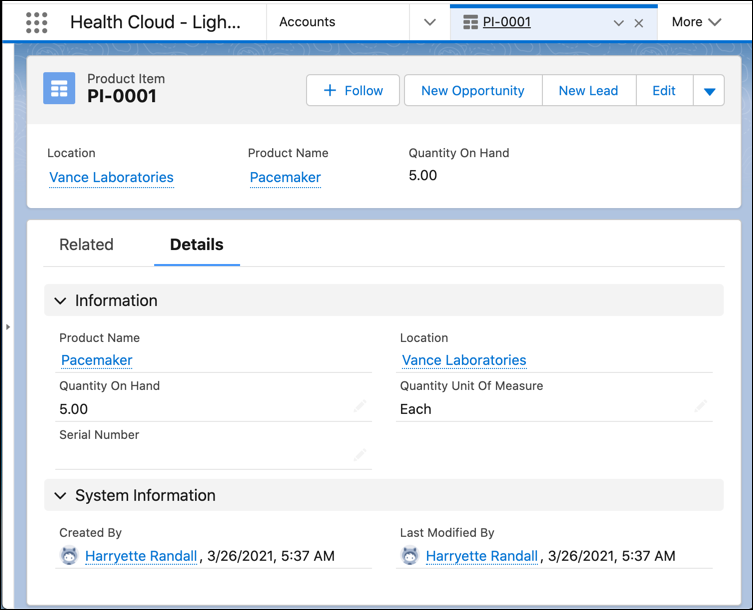Collapse the Information section

coord(60,301)
